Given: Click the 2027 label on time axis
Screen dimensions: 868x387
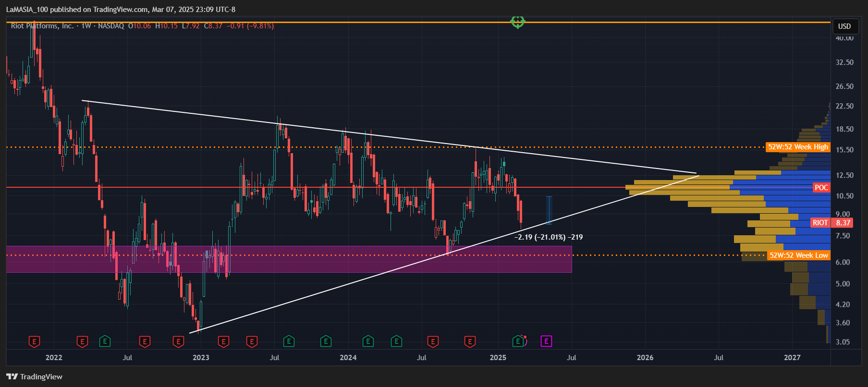Looking at the screenshot, I should 792,358.
